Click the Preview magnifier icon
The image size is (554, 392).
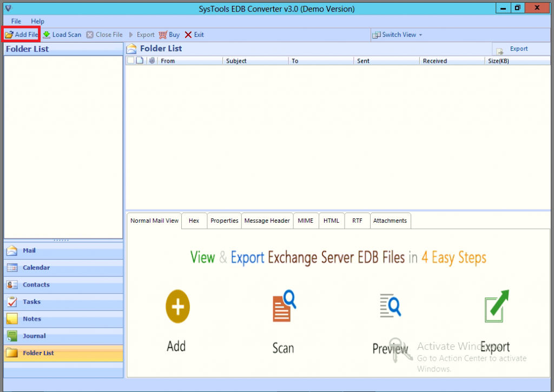[x=389, y=306]
